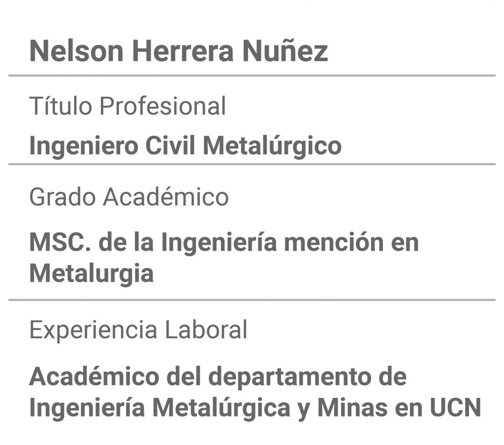Click the name heading Nelson Herrera Nuñez
This screenshot has height=445, width=504.
[x=179, y=51]
